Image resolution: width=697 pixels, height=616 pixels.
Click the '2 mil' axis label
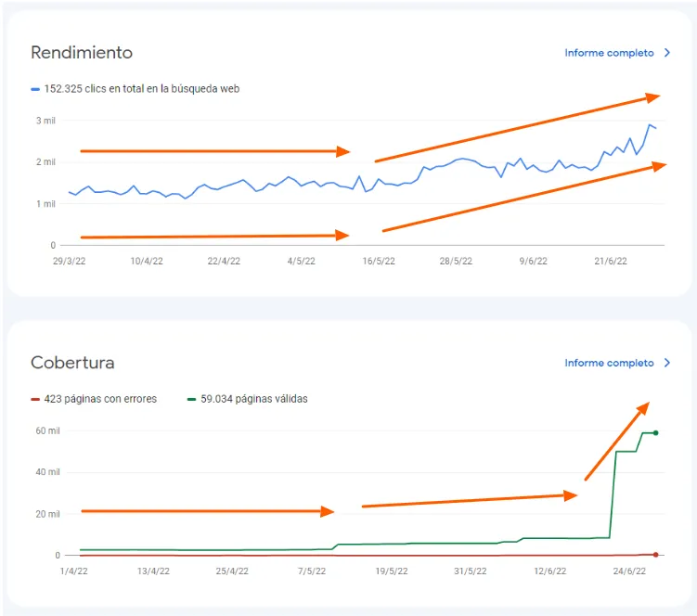[x=45, y=162]
